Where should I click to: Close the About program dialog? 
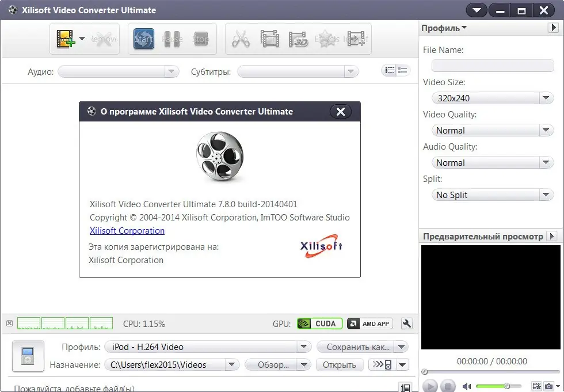(340, 112)
